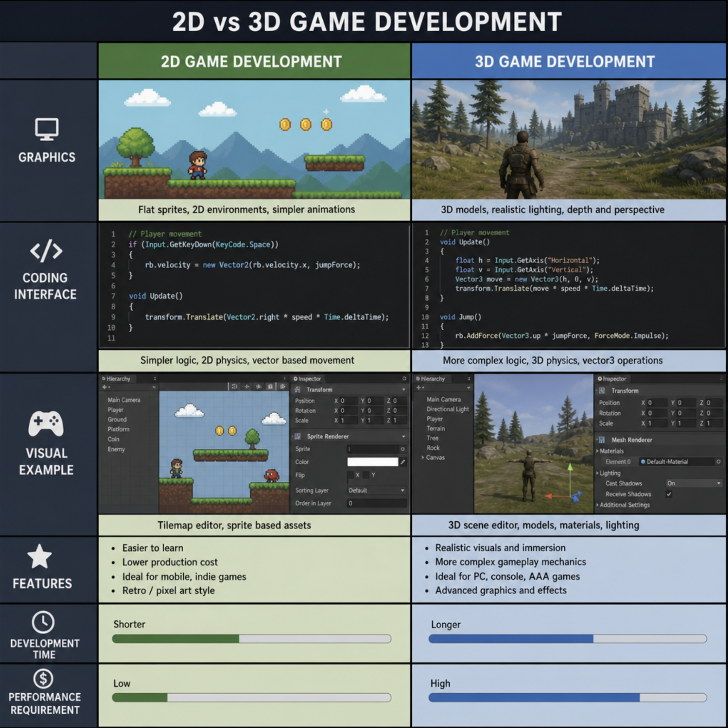Expand the Materials section in Mesh Renderer

tap(598, 451)
